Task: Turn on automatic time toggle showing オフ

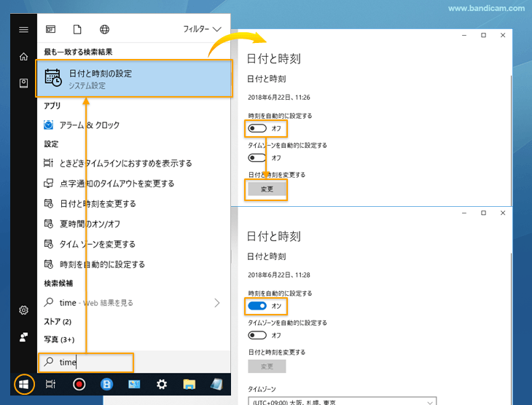Action: click(x=257, y=128)
